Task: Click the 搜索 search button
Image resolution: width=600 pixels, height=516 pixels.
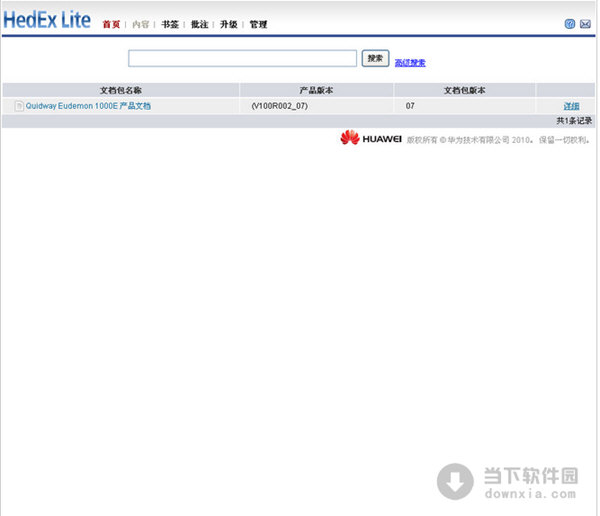Action: click(x=375, y=58)
